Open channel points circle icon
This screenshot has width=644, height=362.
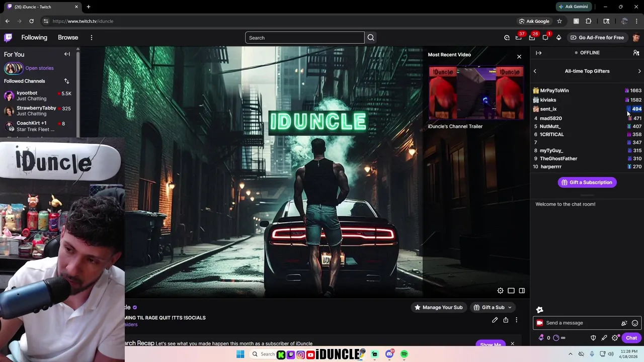click(x=556, y=338)
